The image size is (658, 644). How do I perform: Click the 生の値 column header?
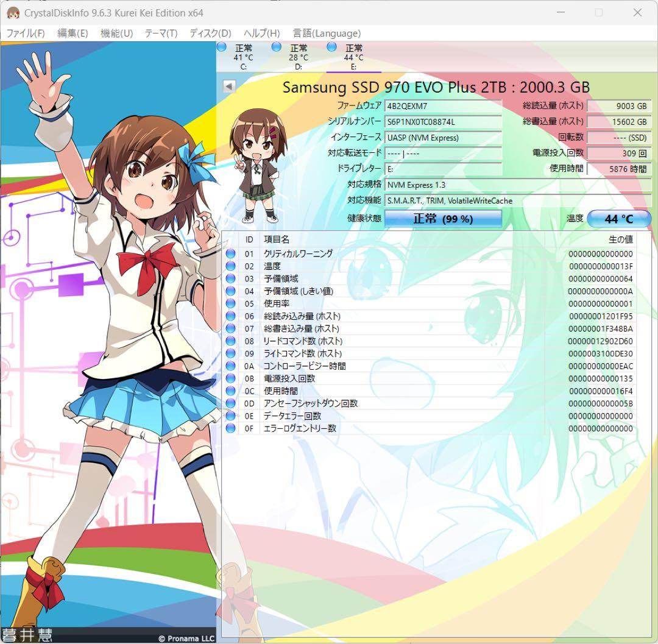620,239
